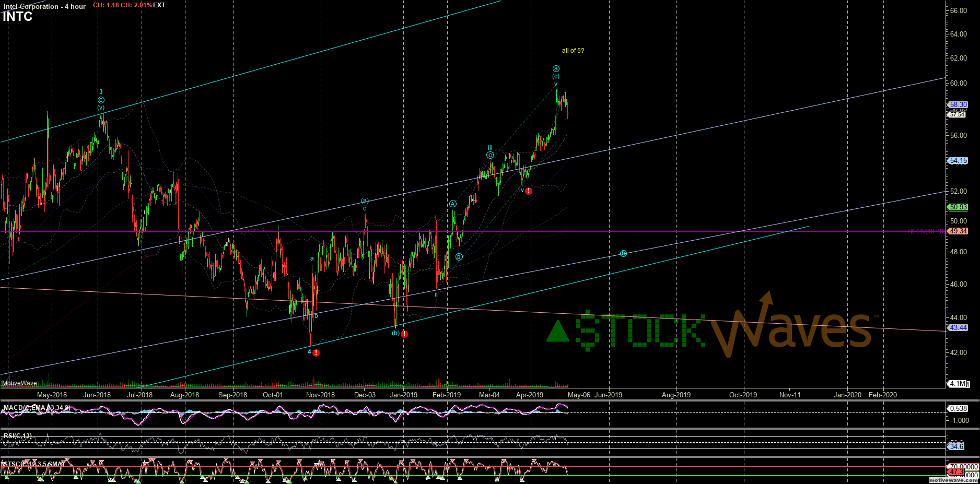This screenshot has height=484, width=980.
Task: Select the projected circled b label
Action: tap(623, 254)
